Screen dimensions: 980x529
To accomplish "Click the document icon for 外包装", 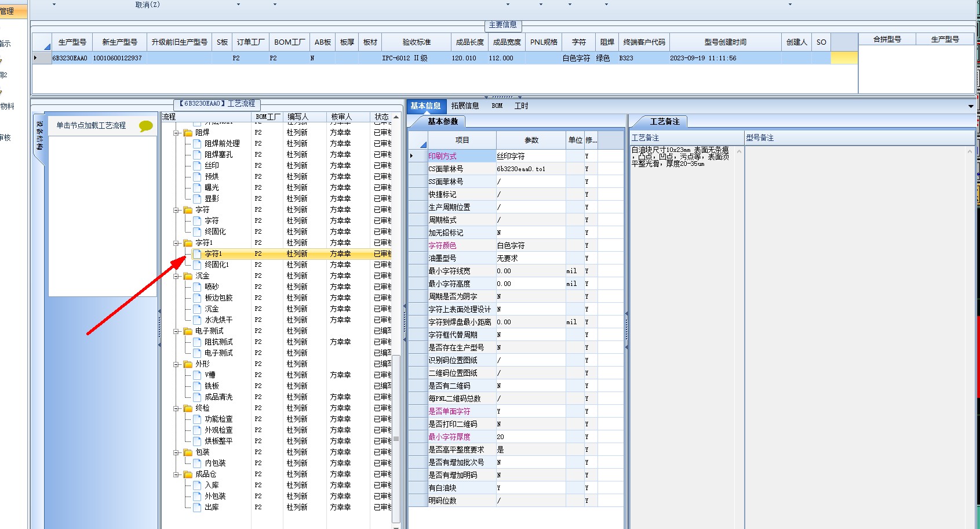I will [197, 496].
